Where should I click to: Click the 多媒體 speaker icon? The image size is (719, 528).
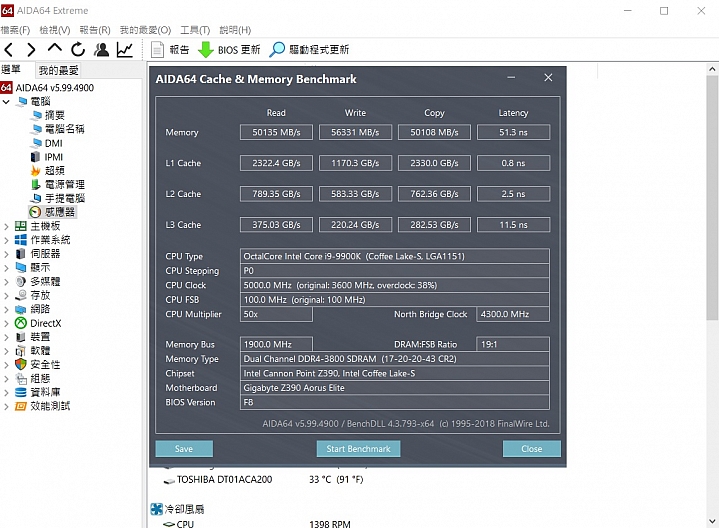point(21,281)
